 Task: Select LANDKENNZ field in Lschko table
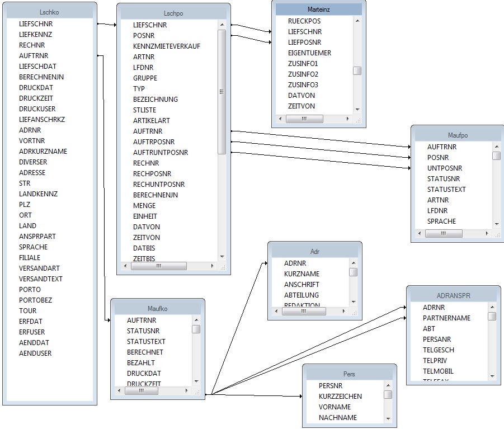[x=38, y=194]
